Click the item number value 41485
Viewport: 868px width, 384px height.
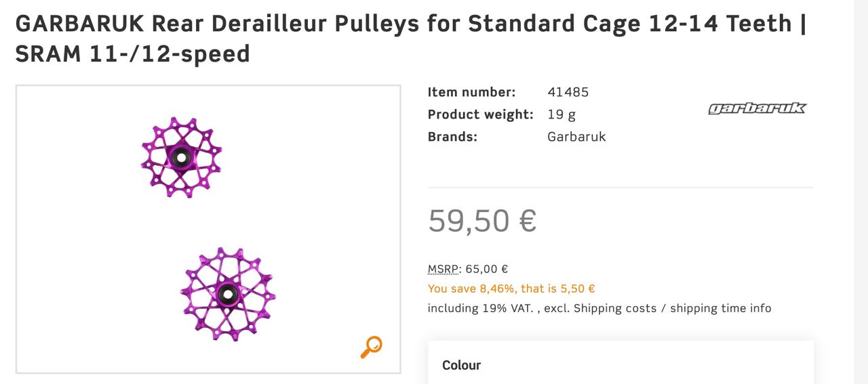click(568, 92)
